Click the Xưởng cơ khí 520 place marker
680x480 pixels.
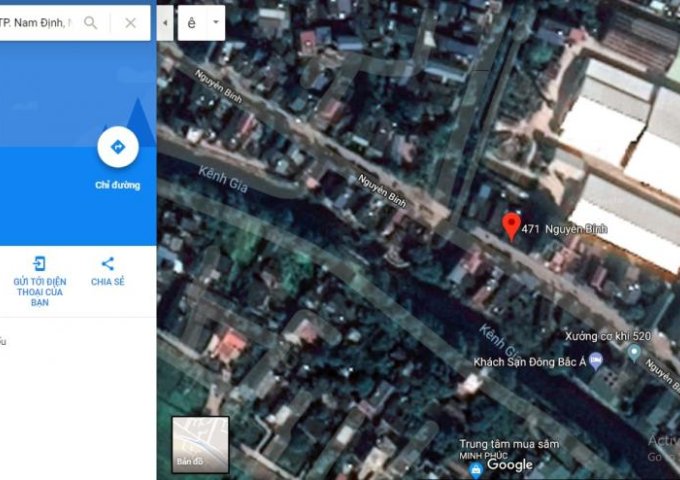(x=633, y=353)
